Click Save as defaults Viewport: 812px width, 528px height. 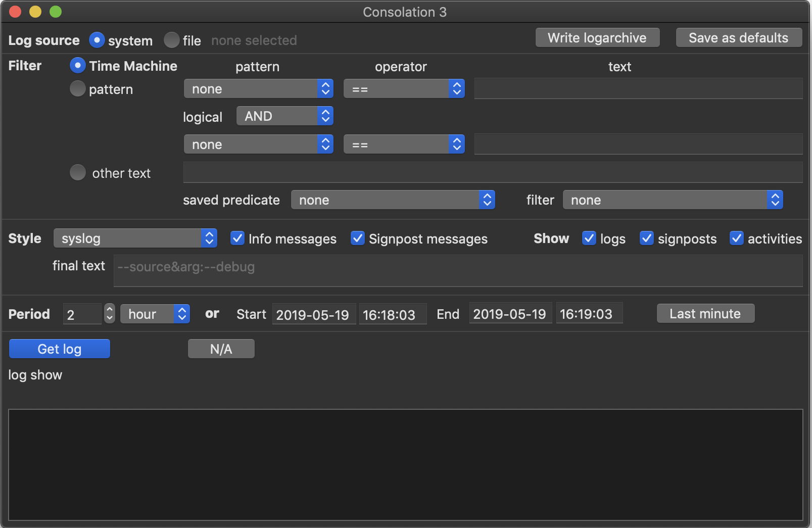click(x=738, y=38)
